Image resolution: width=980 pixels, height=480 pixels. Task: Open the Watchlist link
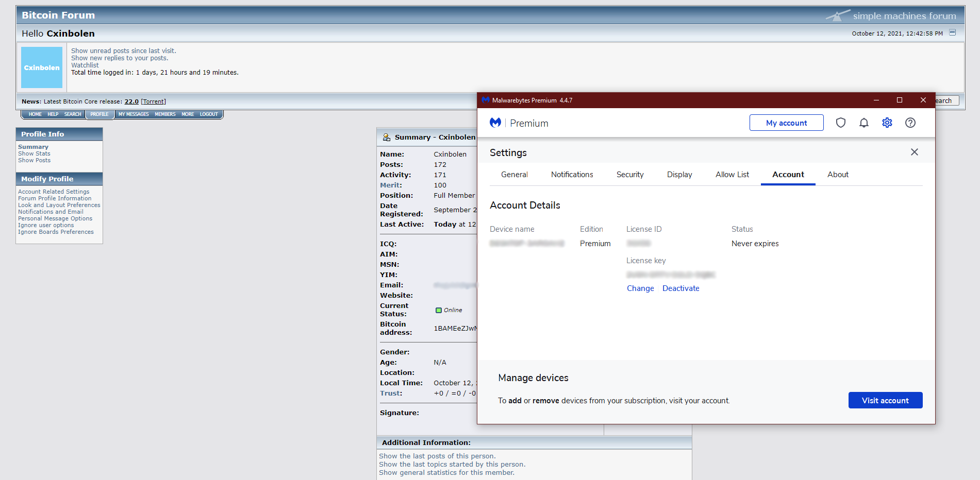coord(85,65)
